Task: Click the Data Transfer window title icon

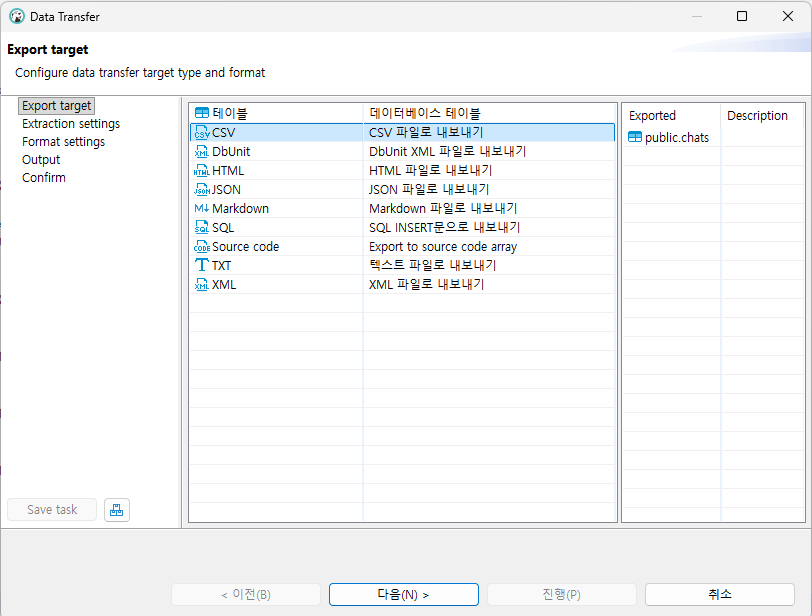Action: (x=17, y=17)
